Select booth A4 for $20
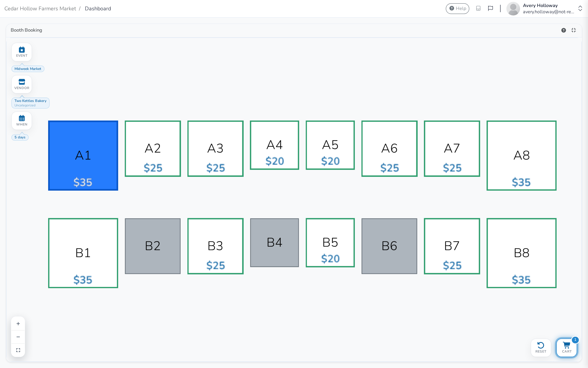This screenshot has width=588, height=368. 275,145
